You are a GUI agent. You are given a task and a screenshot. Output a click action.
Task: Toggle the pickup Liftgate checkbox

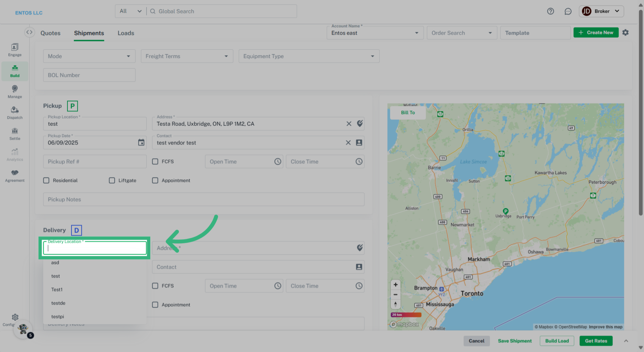pos(112,180)
